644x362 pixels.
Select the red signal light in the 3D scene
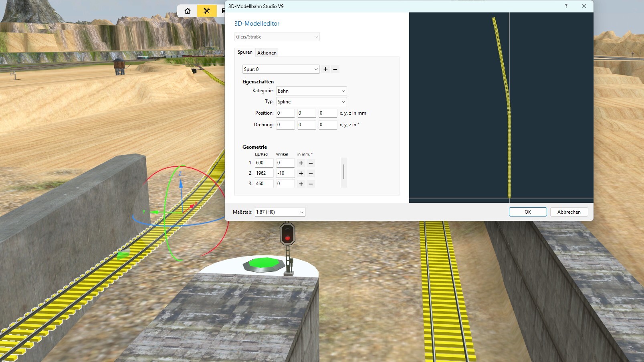tap(287, 238)
